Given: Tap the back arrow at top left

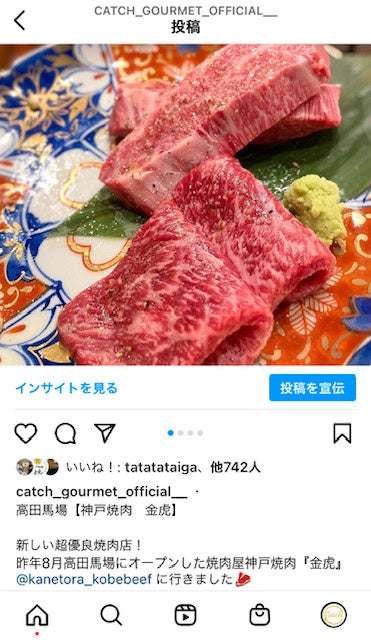Looking at the screenshot, I should (x=20, y=20).
